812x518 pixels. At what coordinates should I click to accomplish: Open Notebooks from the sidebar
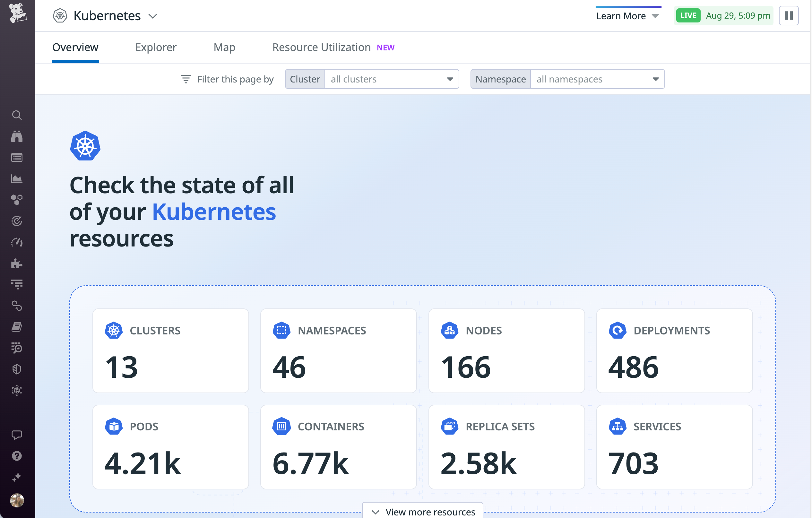tap(17, 326)
